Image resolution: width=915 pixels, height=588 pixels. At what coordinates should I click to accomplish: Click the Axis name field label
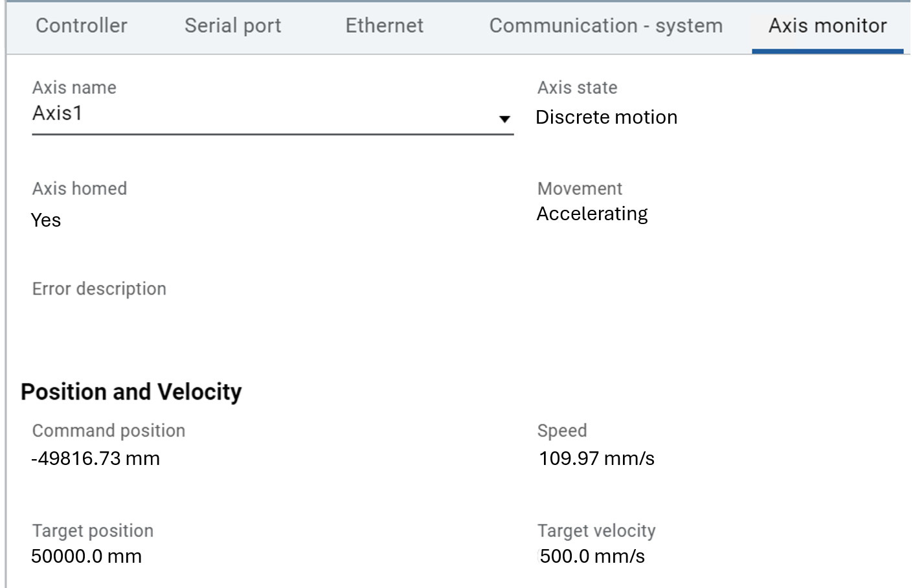(74, 87)
